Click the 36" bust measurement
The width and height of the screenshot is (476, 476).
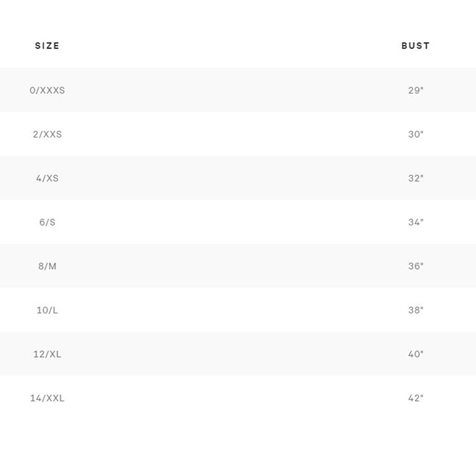tap(416, 266)
